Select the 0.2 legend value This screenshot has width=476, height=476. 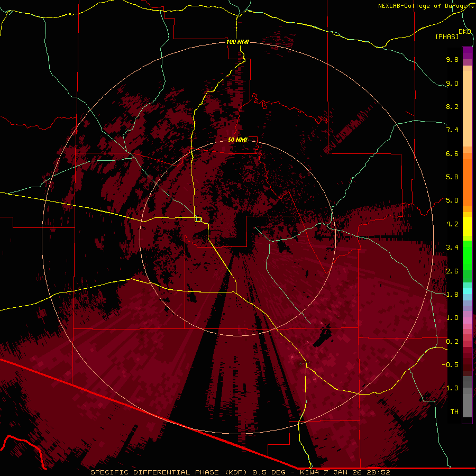(x=452, y=342)
